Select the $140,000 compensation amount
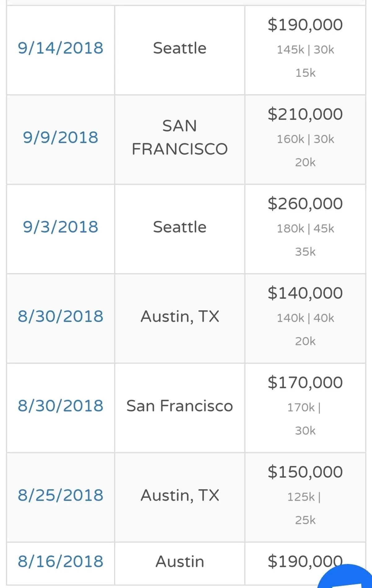The width and height of the screenshot is (372, 588). 305,293
